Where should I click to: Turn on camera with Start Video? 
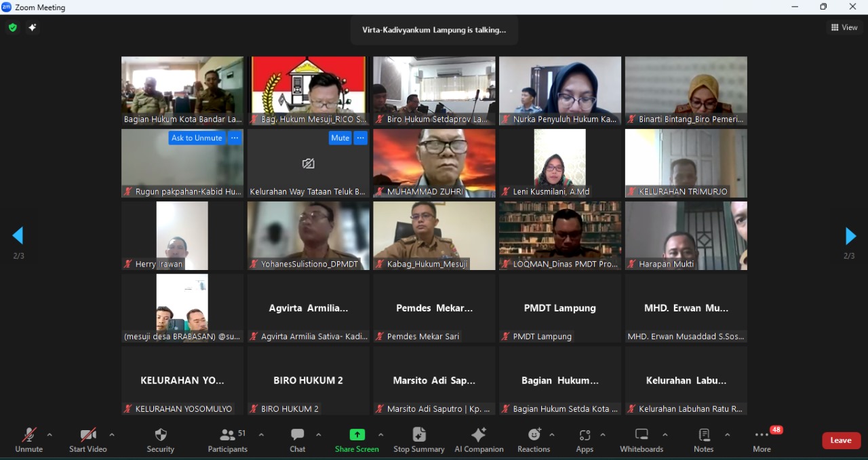point(87,440)
